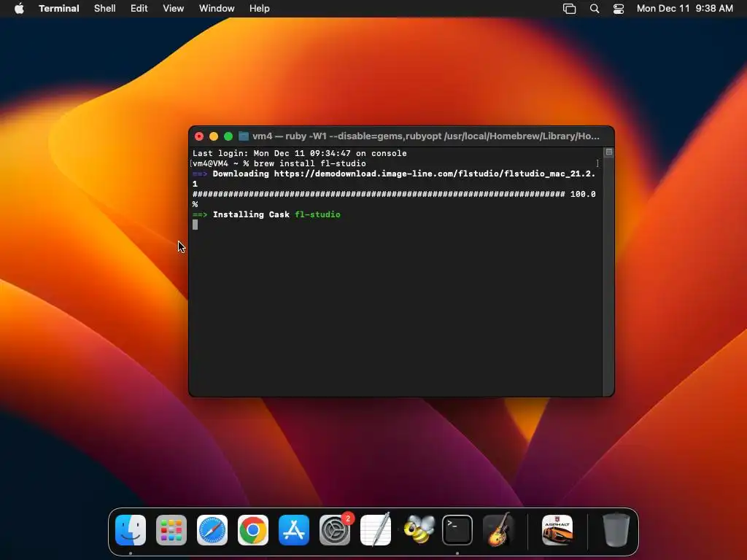This screenshot has width=747, height=560.
Task: Open the Terminal app menu
Action: [59, 9]
